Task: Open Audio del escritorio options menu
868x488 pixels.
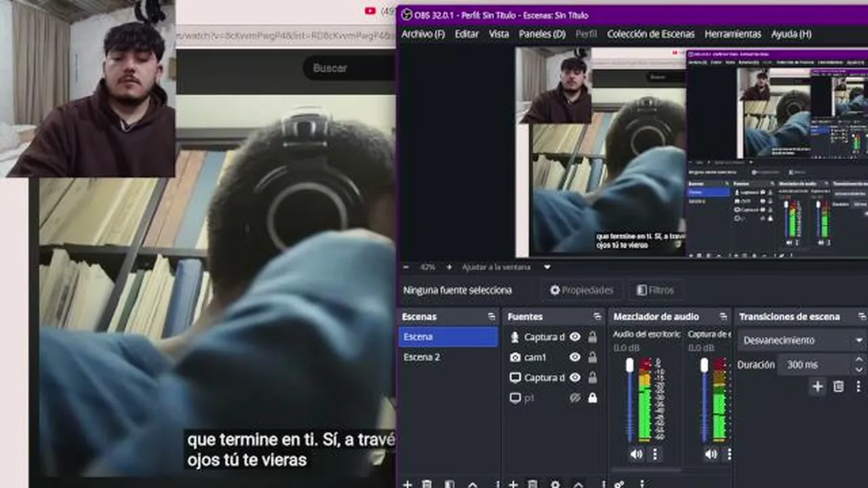Action: 655,454
